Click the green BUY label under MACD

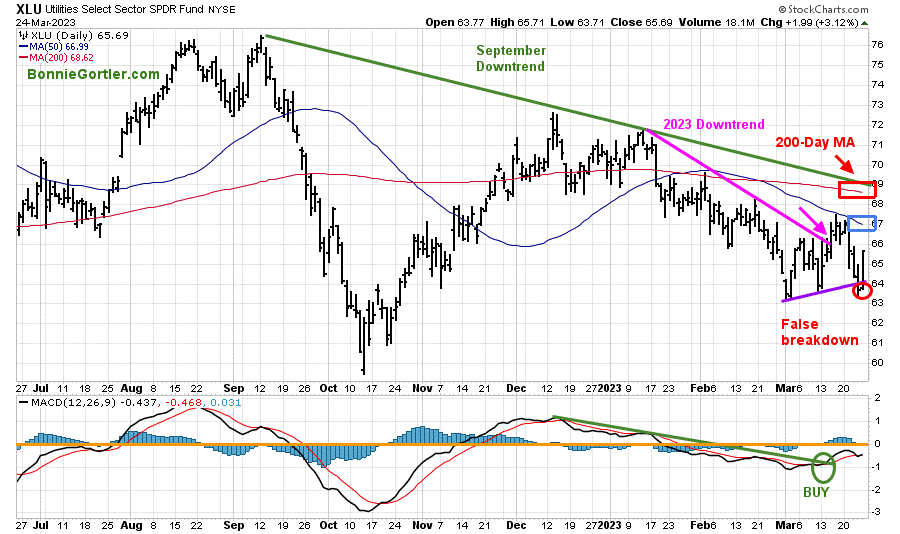816,492
